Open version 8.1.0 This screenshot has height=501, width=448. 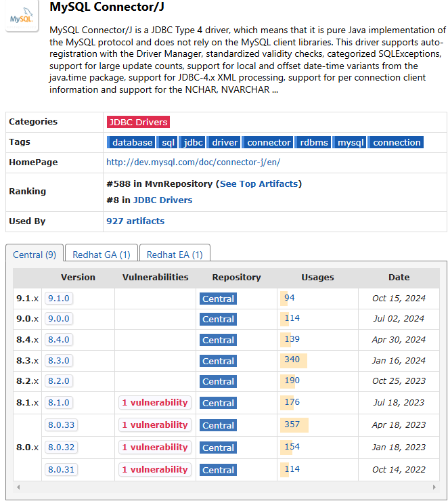tap(59, 403)
